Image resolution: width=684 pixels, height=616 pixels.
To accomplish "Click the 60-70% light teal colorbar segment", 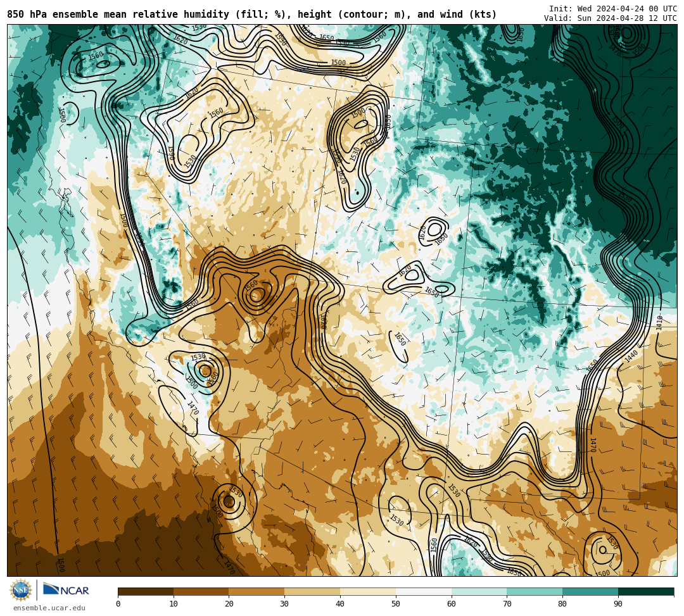I will tap(479, 591).
